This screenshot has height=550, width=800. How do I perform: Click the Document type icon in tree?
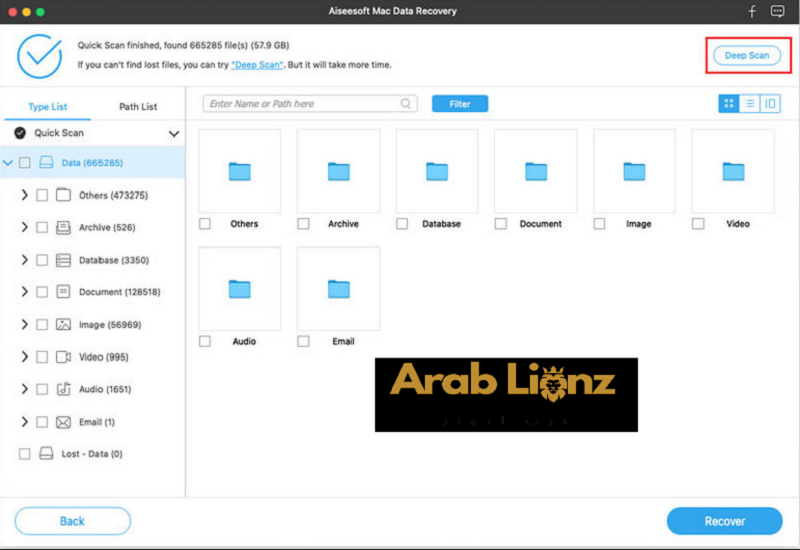click(63, 292)
